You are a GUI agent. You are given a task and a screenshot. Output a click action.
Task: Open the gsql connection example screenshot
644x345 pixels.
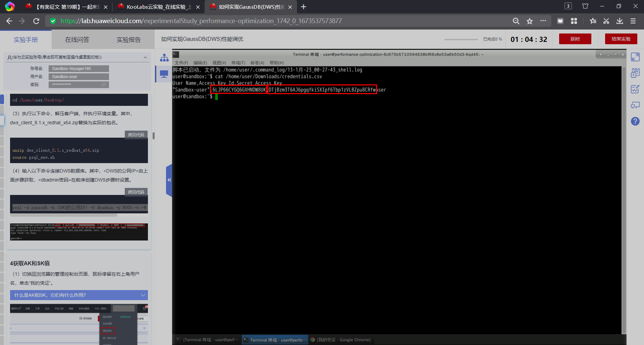(x=79, y=231)
